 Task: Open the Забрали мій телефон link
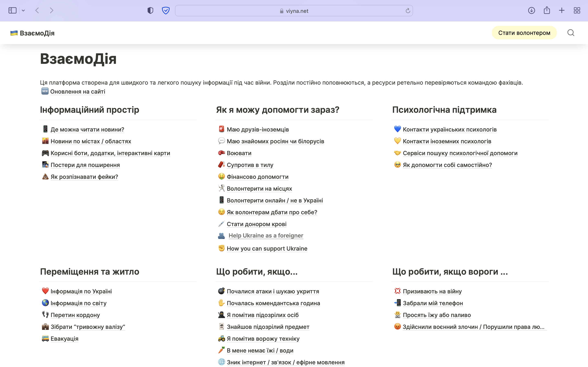[x=433, y=303]
